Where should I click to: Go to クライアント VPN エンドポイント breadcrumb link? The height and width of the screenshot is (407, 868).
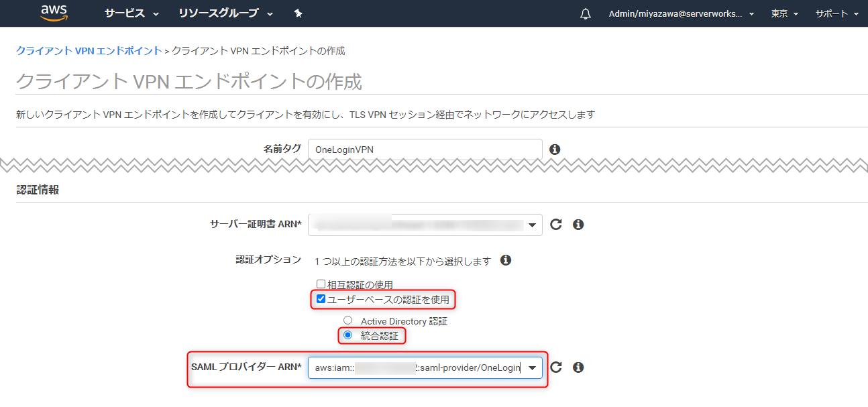pyautogui.click(x=89, y=50)
